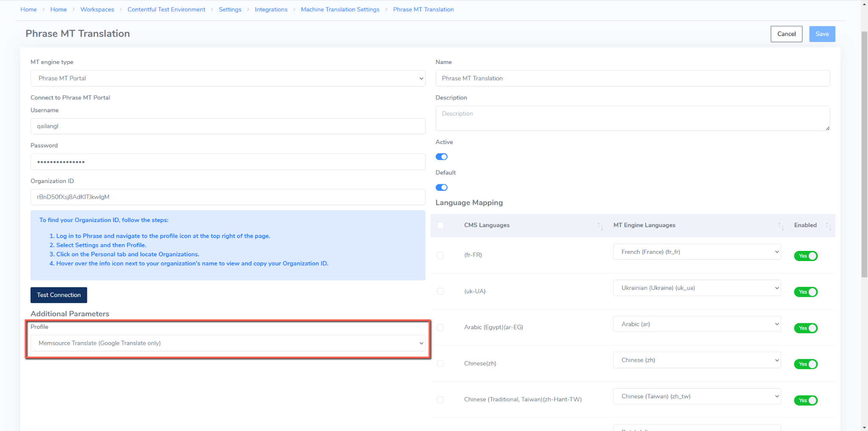Image resolution: width=868 pixels, height=431 pixels.
Task: Check the (uk-UA) row checkbox
Action: (x=440, y=291)
